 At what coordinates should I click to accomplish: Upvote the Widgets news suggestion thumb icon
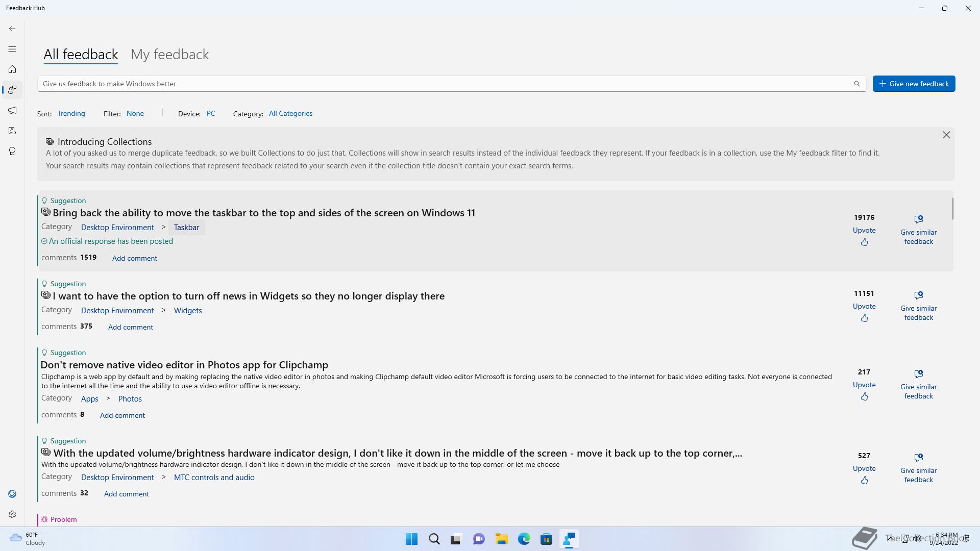[864, 318]
